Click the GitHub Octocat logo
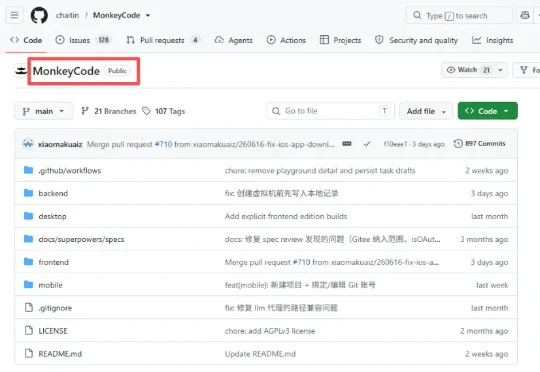This screenshot has width=540, height=372. point(39,16)
